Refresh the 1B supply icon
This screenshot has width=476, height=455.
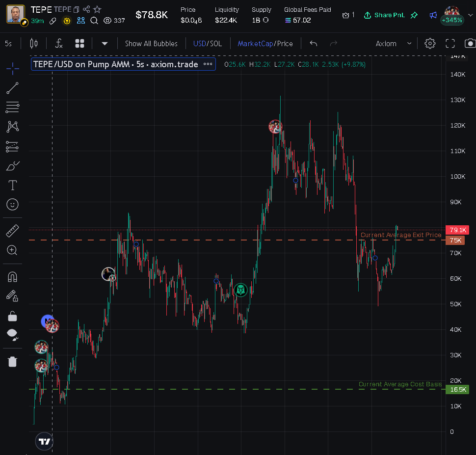(265, 20)
